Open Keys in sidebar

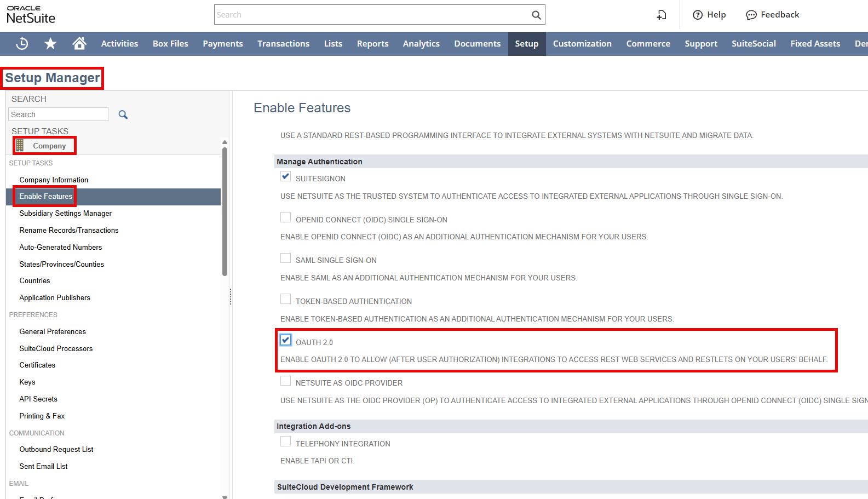point(27,382)
